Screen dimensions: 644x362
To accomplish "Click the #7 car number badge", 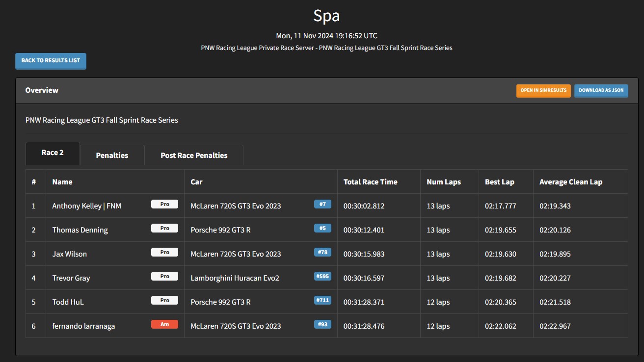I will point(322,204).
